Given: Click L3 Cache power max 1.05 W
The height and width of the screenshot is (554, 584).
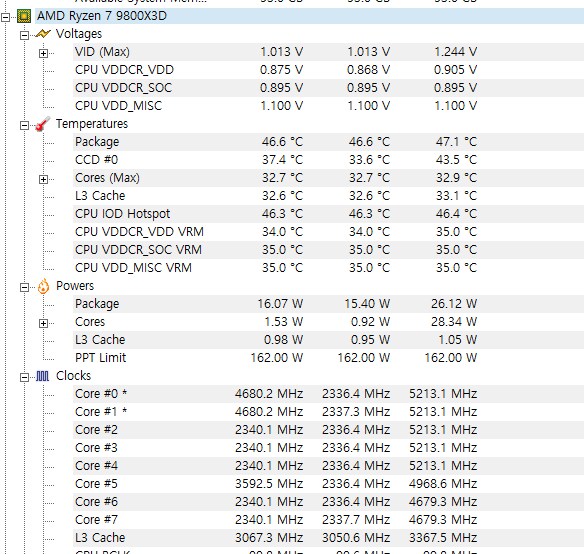Looking at the screenshot, I should [458, 340].
